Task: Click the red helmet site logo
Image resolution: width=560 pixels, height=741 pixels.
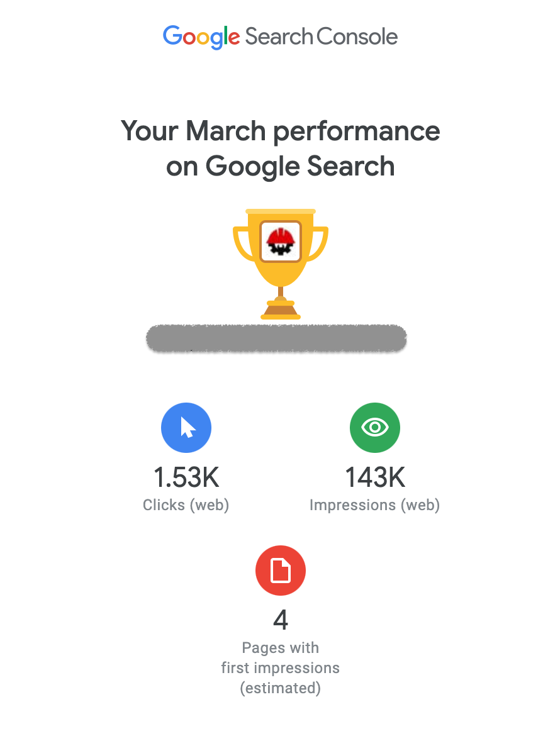Action: (x=281, y=241)
